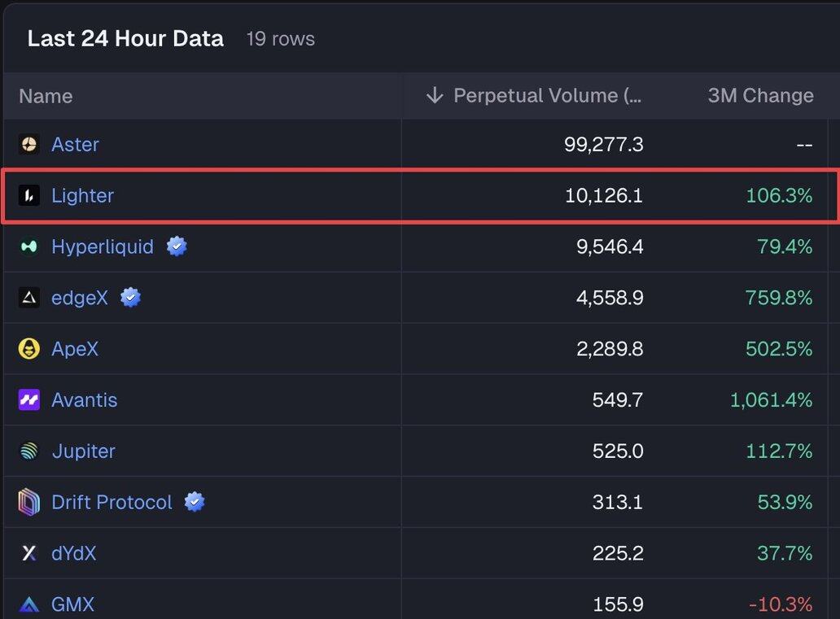Click the Jupiter logo icon

click(29, 451)
